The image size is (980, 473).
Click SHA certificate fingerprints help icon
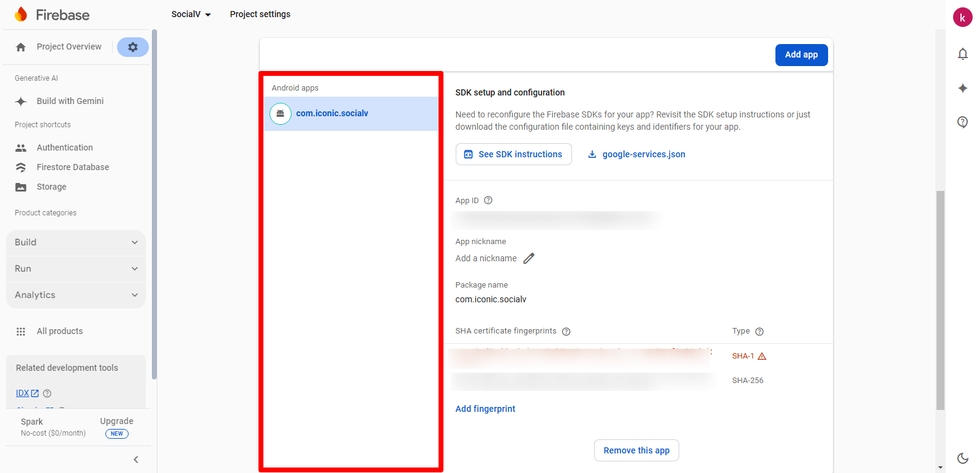566,332
